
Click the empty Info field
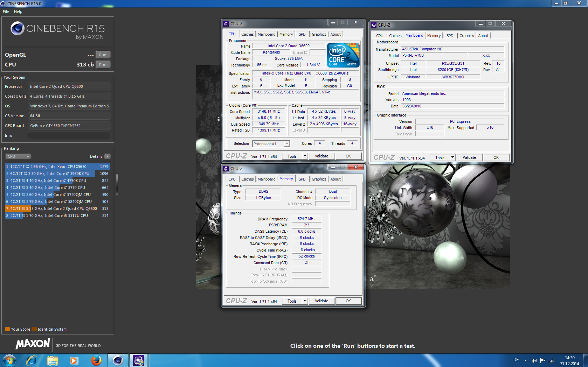coord(69,135)
